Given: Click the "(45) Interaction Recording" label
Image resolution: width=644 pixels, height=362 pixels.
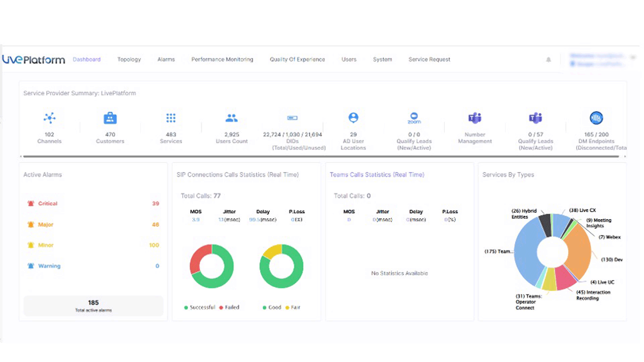Looking at the screenshot, I should [x=593, y=295].
